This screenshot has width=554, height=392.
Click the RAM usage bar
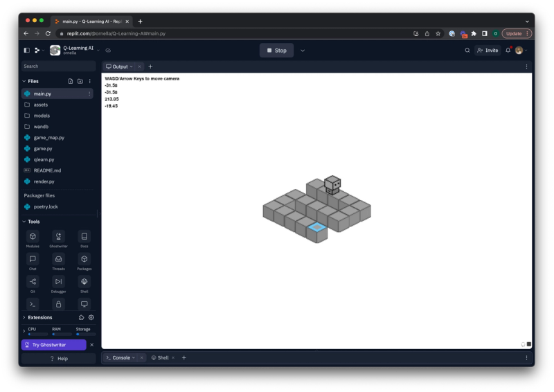click(x=62, y=335)
